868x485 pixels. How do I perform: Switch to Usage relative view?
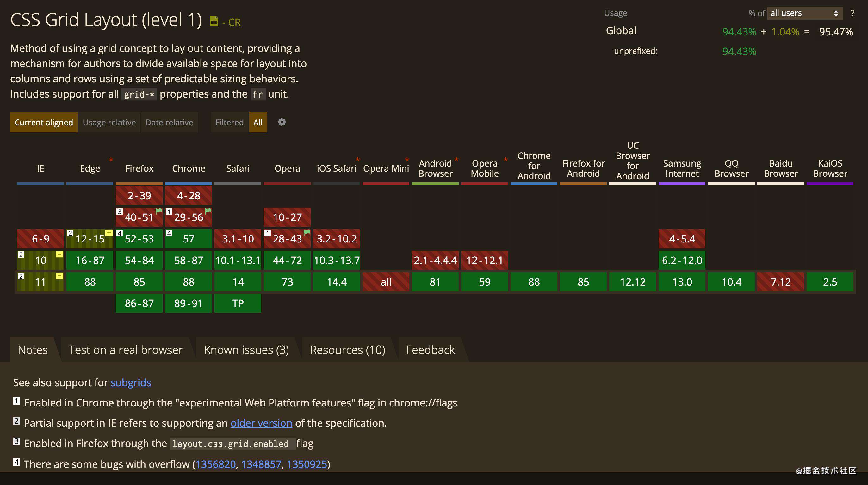tap(109, 122)
